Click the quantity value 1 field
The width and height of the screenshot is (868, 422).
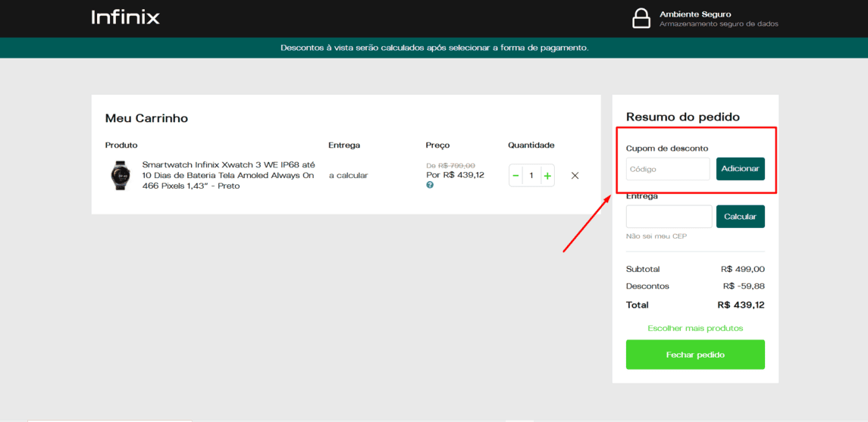click(x=531, y=175)
